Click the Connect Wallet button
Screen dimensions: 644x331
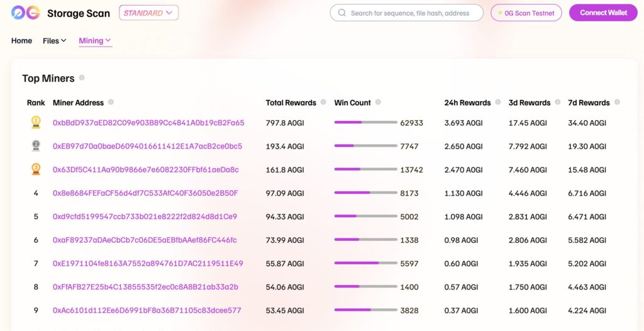point(603,13)
